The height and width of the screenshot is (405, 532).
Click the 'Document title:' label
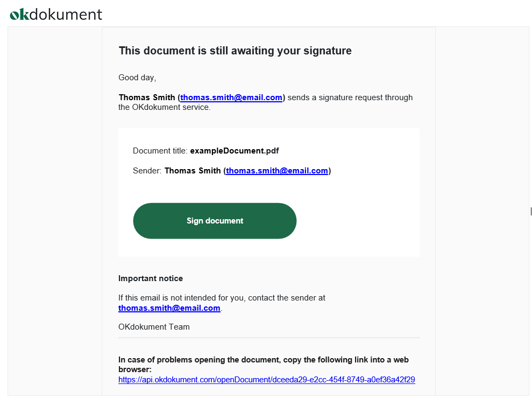click(x=160, y=151)
